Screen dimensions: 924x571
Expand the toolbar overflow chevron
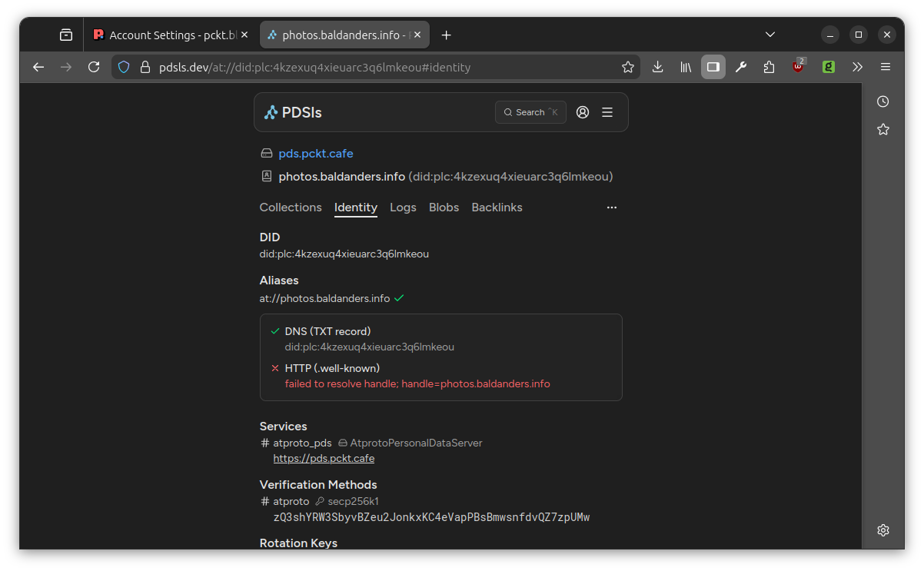pos(857,67)
